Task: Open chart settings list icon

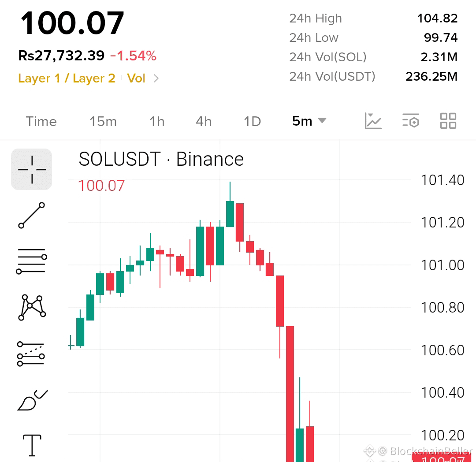Action: click(411, 121)
